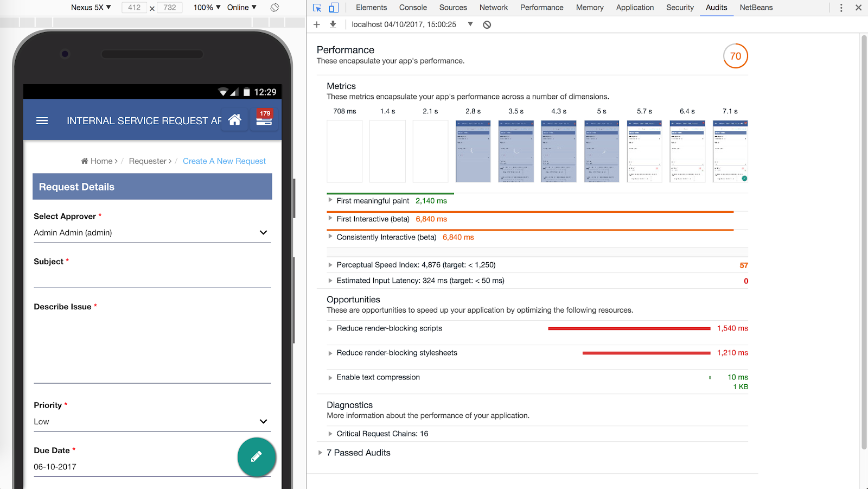868x489 pixels.
Task: Click the inspect element picker icon
Action: (317, 8)
